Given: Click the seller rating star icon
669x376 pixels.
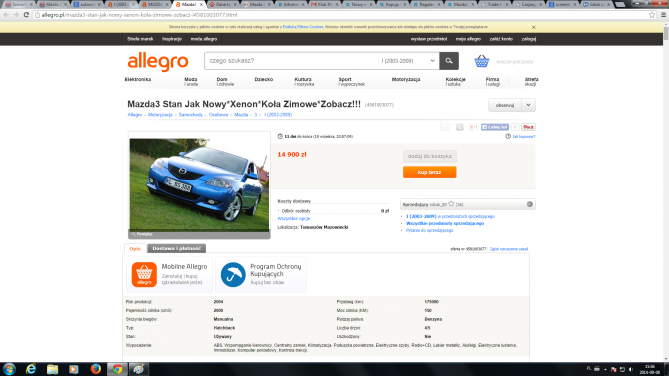Looking at the screenshot, I should point(451,204).
